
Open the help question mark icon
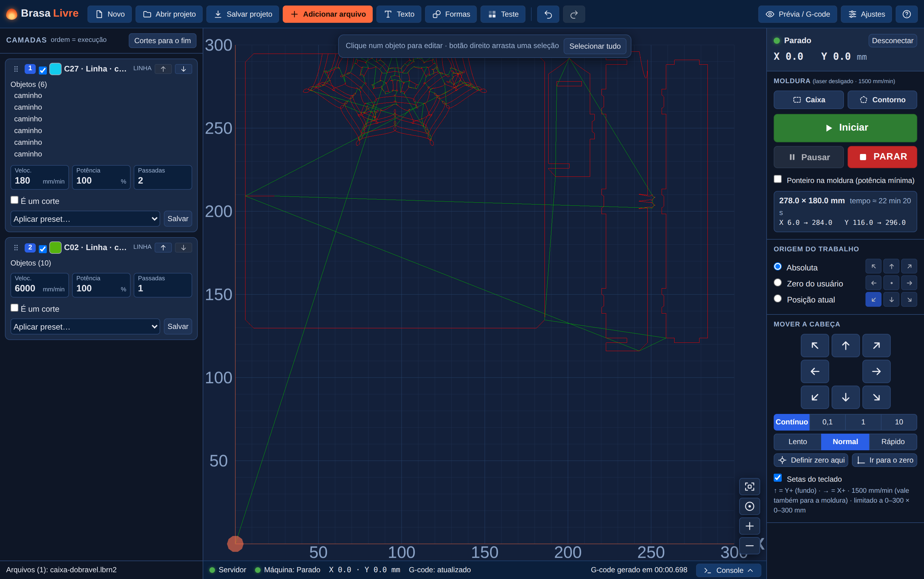point(906,14)
